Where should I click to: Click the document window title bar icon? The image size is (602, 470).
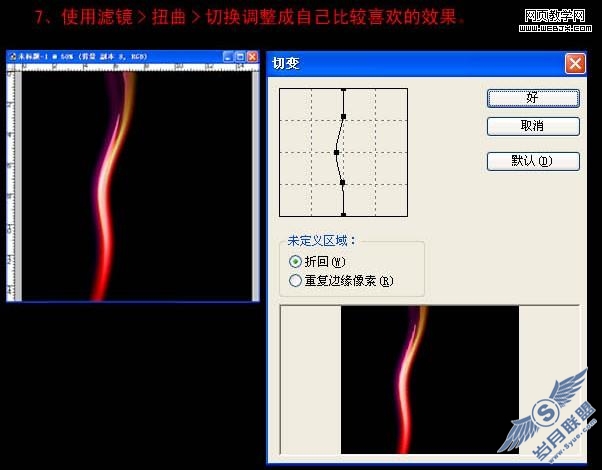[x=13, y=57]
